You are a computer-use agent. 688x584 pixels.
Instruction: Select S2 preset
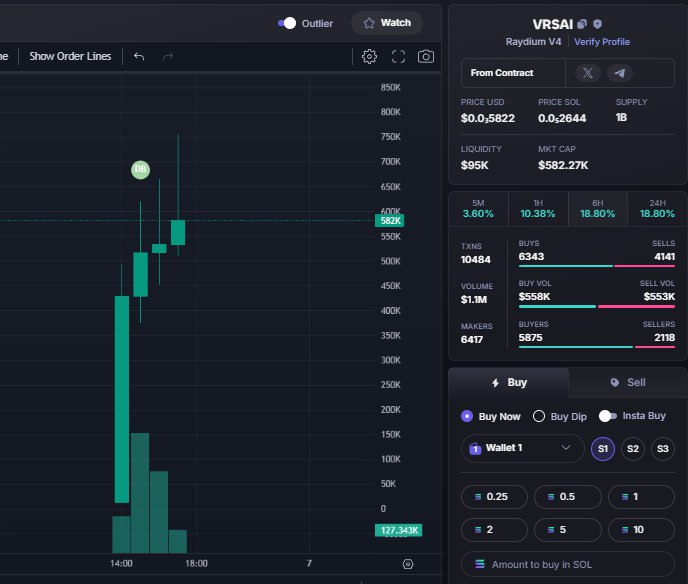633,449
